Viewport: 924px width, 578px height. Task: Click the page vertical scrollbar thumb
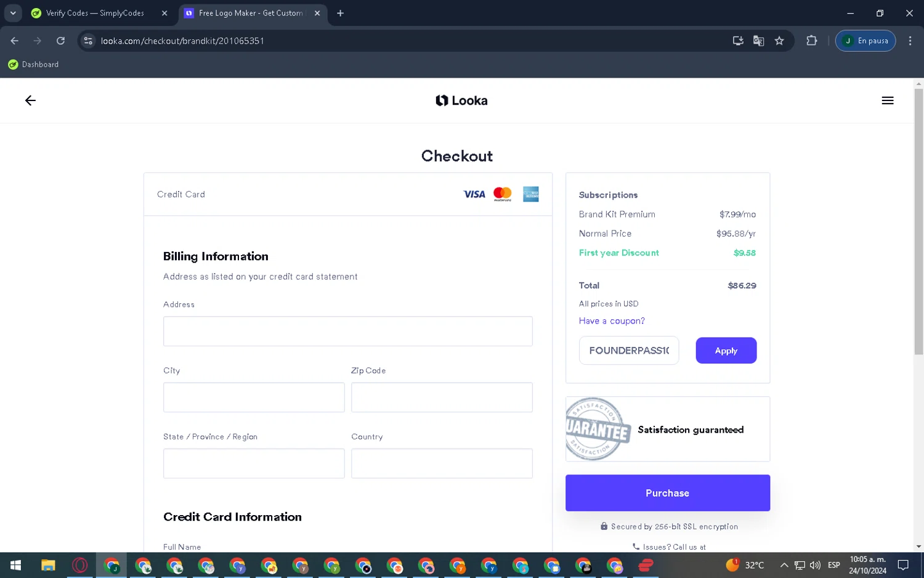tap(918, 222)
